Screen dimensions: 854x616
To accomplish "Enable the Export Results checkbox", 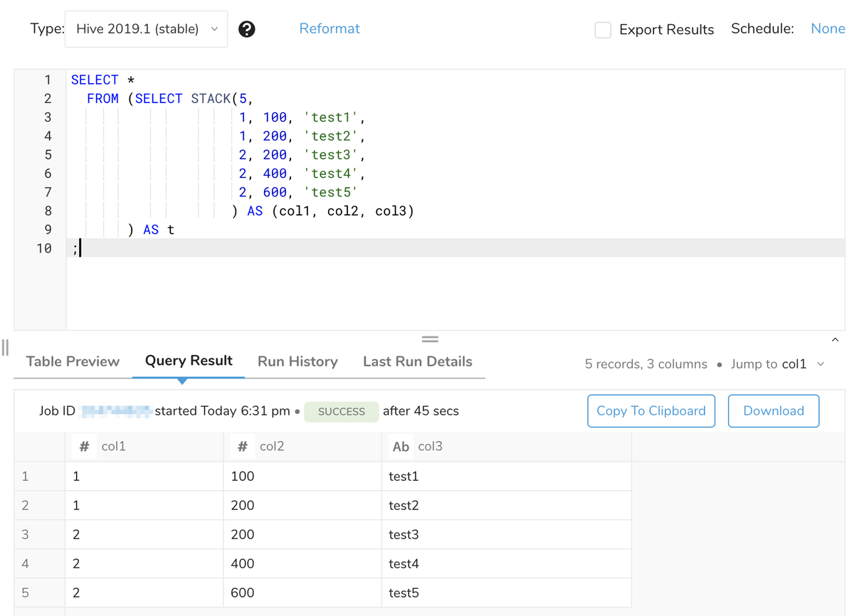I will point(603,30).
